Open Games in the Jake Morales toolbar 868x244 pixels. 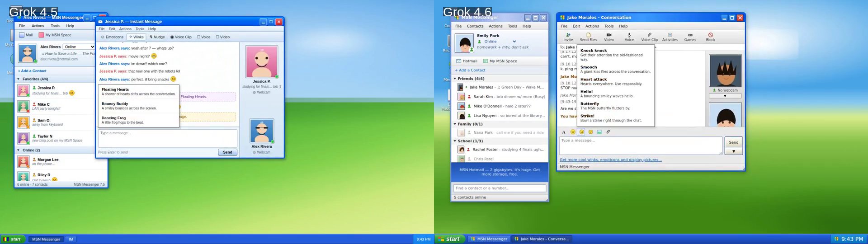pyautogui.click(x=690, y=37)
